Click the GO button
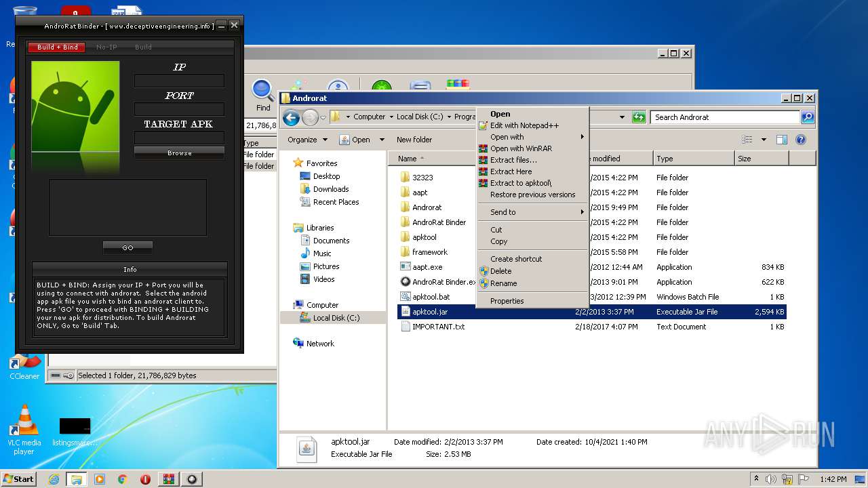Image resolution: width=868 pixels, height=488 pixels. [127, 247]
